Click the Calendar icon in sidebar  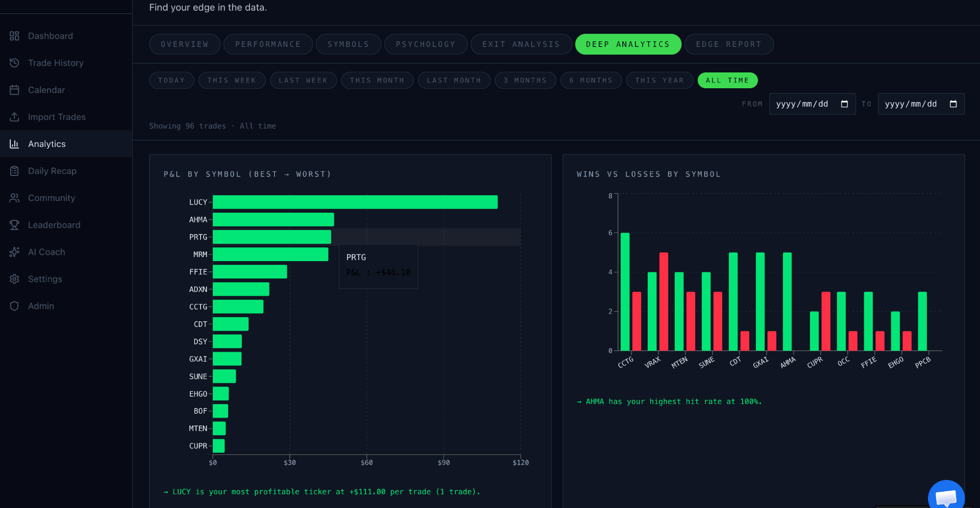click(x=14, y=90)
